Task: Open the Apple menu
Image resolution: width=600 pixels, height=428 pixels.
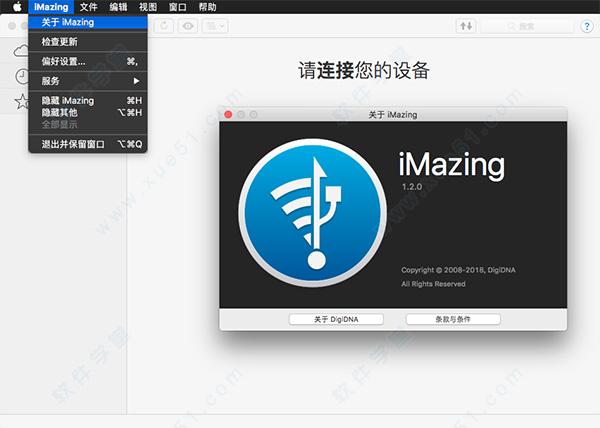Action: 15,7
